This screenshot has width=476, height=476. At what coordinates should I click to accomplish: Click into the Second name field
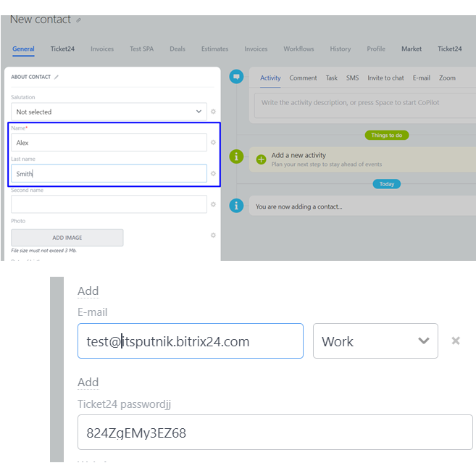tap(109, 204)
